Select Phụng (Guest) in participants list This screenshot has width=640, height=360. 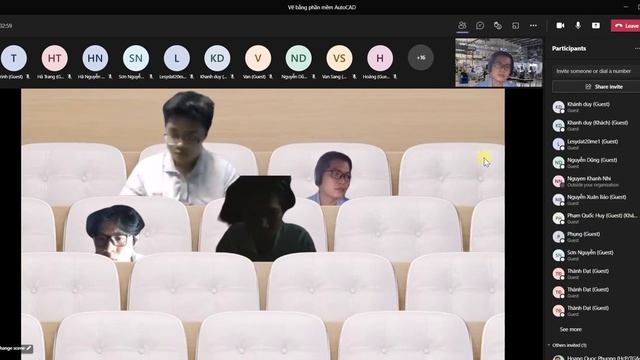tap(595, 237)
